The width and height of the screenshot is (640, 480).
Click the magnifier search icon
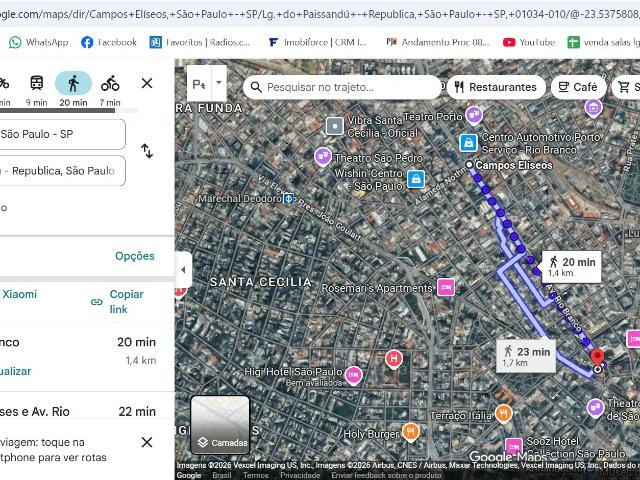[x=256, y=87]
